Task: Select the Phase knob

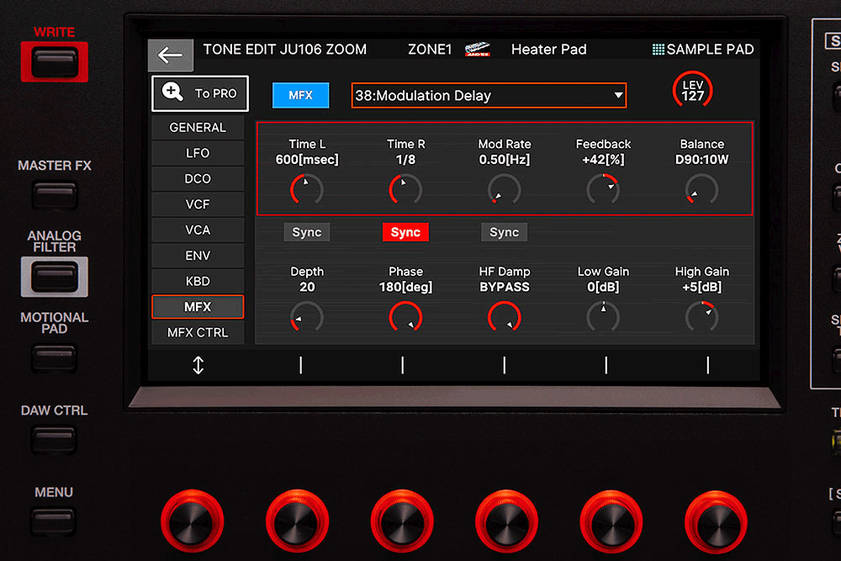Action: point(405,317)
